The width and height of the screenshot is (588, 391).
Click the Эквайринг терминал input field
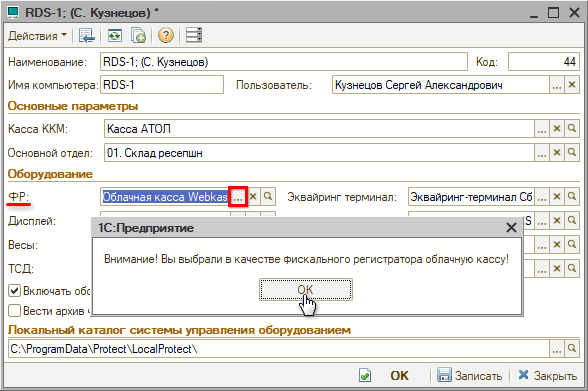(471, 197)
